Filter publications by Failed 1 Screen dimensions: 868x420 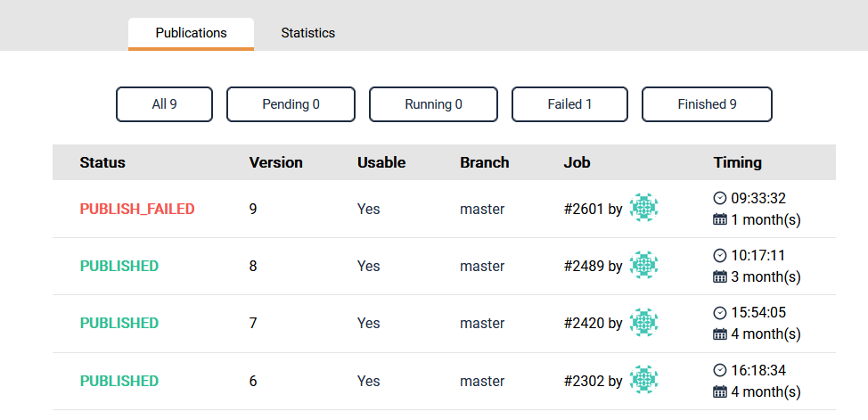coord(569,104)
